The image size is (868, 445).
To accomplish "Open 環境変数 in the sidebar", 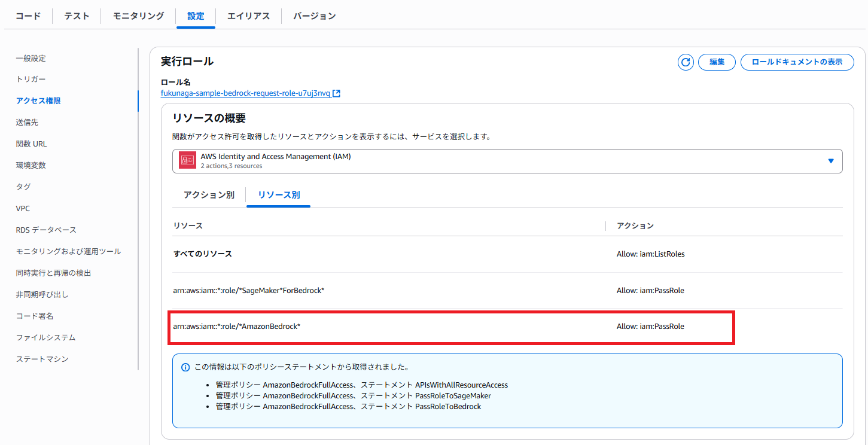I will 31,166.
